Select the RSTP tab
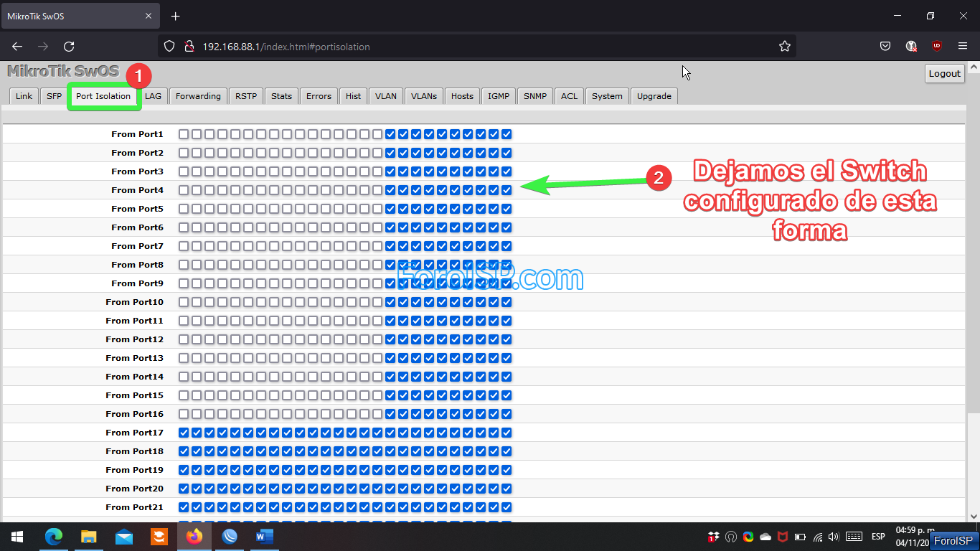Image resolution: width=980 pixels, height=551 pixels. [246, 96]
